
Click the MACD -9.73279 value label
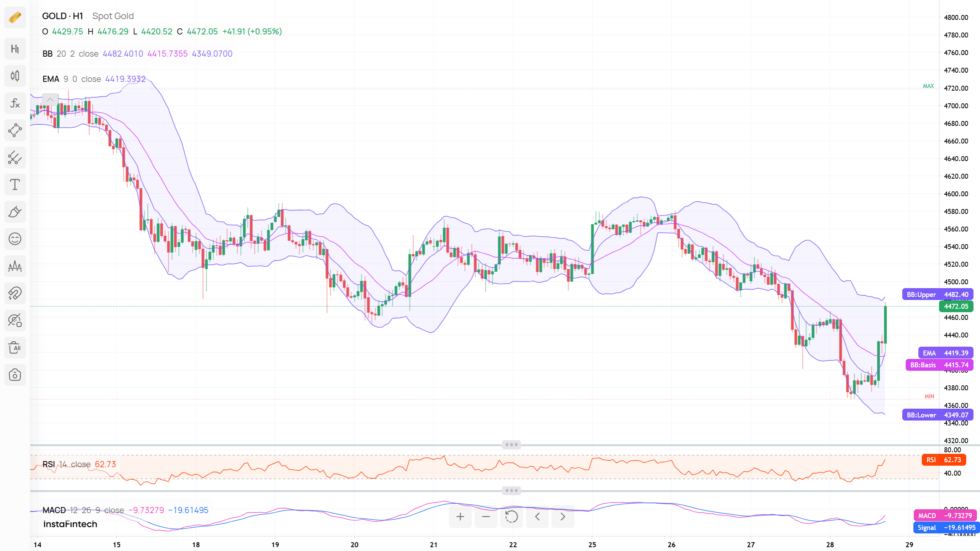tap(945, 515)
